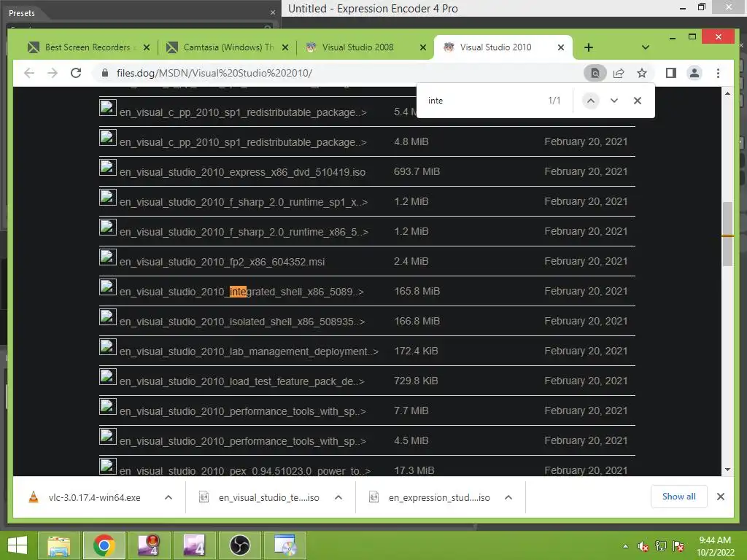Screen dimensions: 747x560
Task: Open the isolated_shell_x86 file link
Action: 242,322
